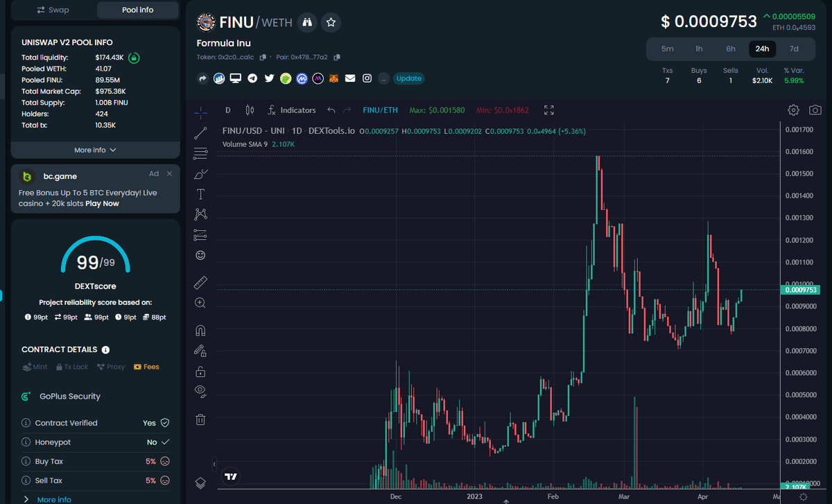Switch to the Pool info tab
This screenshot has width=832, height=504.
click(137, 10)
